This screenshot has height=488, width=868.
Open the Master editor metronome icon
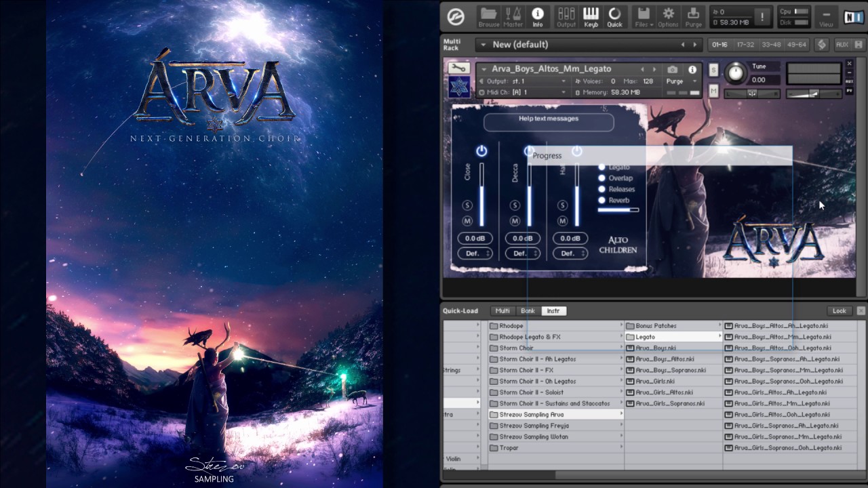[513, 16]
